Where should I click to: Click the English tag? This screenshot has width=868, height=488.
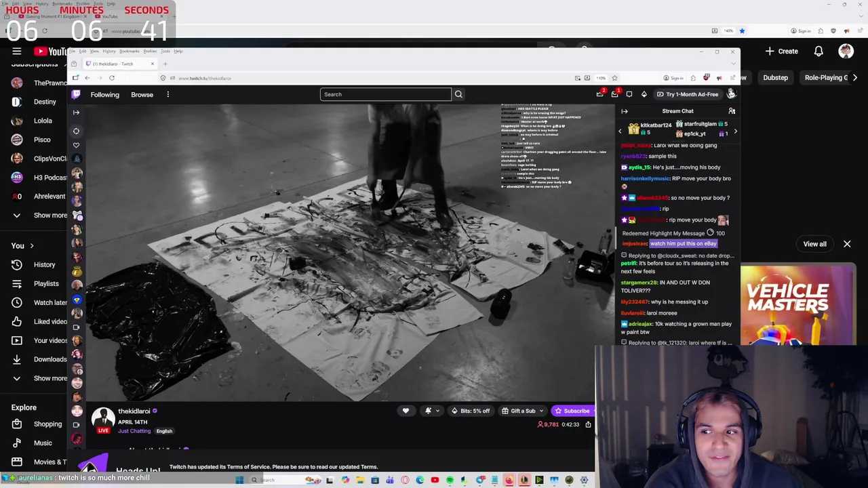164,431
